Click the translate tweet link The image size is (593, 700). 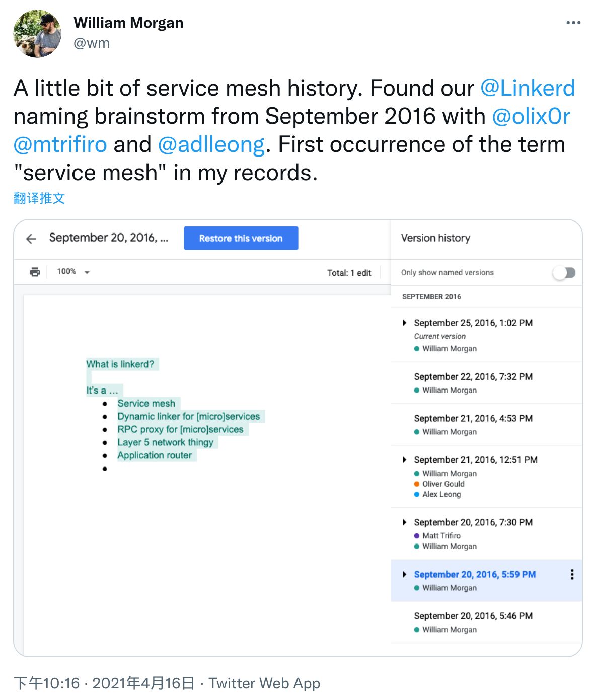(x=39, y=198)
